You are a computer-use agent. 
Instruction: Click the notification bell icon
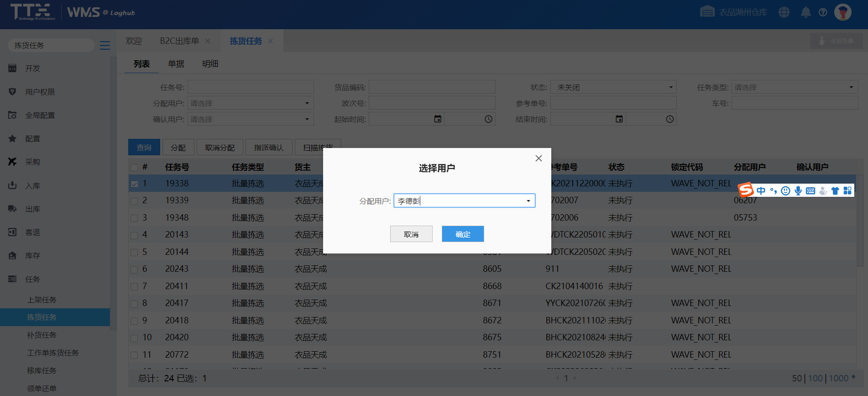pyautogui.click(x=806, y=12)
